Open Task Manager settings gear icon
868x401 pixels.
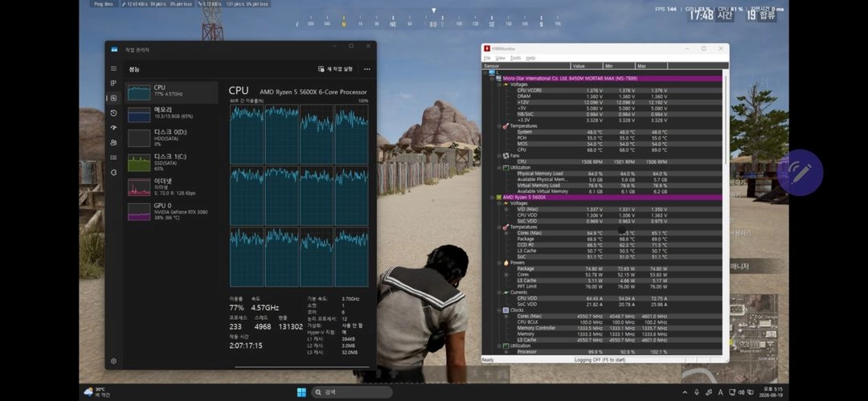click(x=113, y=361)
